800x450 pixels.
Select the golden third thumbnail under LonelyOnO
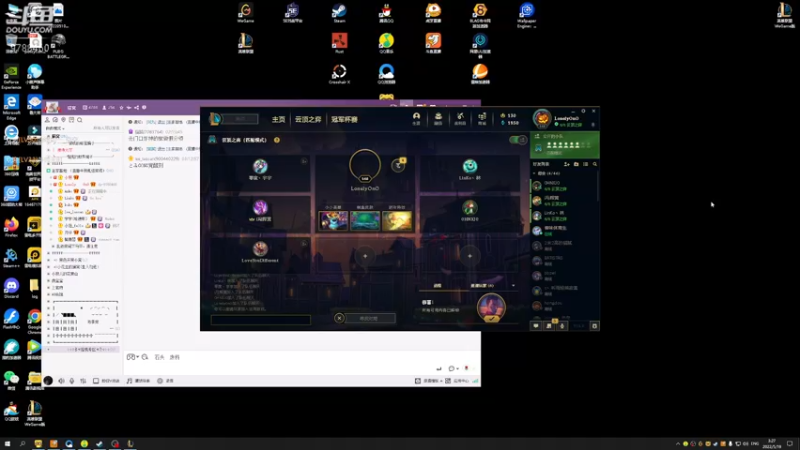pyautogui.click(x=397, y=221)
